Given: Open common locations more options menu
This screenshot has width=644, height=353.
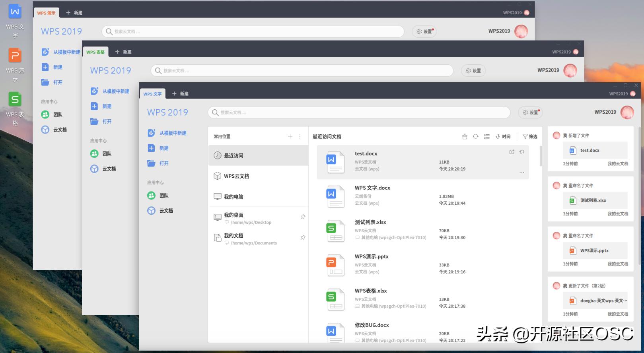Looking at the screenshot, I should pyautogui.click(x=300, y=136).
